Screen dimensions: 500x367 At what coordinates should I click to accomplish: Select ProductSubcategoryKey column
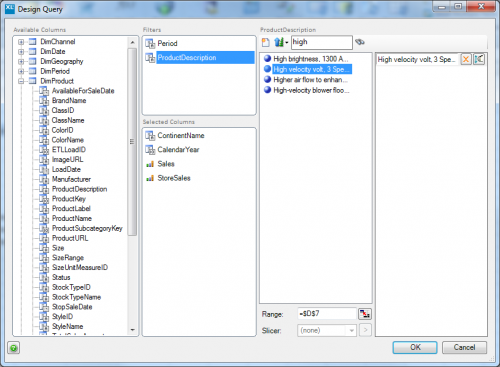pyautogui.click(x=87, y=229)
